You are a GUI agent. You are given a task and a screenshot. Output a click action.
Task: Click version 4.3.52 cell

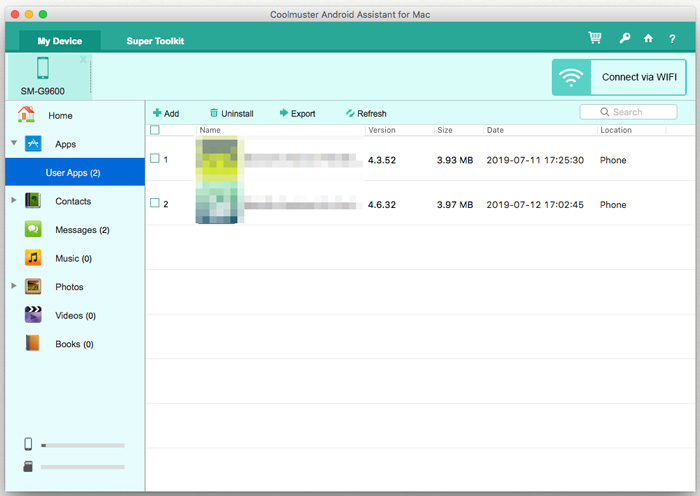pos(382,160)
